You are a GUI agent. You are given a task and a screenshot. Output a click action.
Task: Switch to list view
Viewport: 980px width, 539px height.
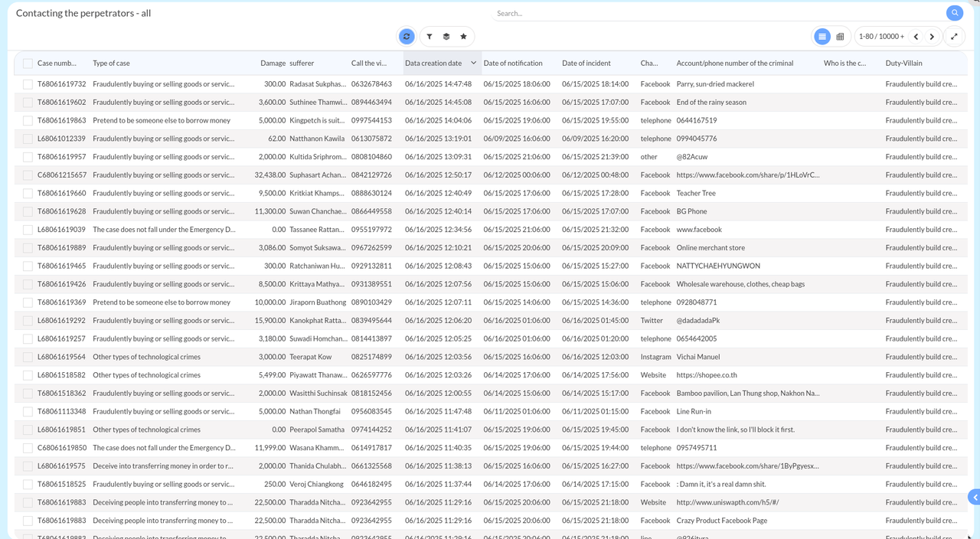pyautogui.click(x=822, y=36)
